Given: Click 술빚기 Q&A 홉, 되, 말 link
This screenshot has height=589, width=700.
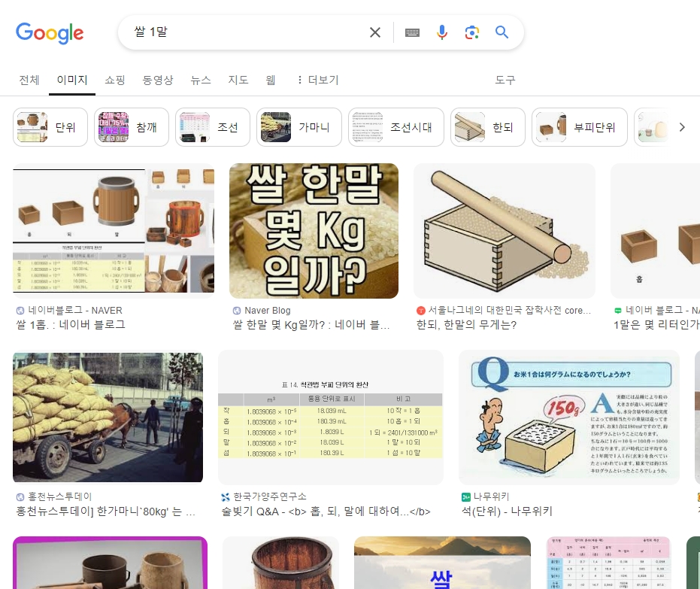Looking at the screenshot, I should pos(326,512).
